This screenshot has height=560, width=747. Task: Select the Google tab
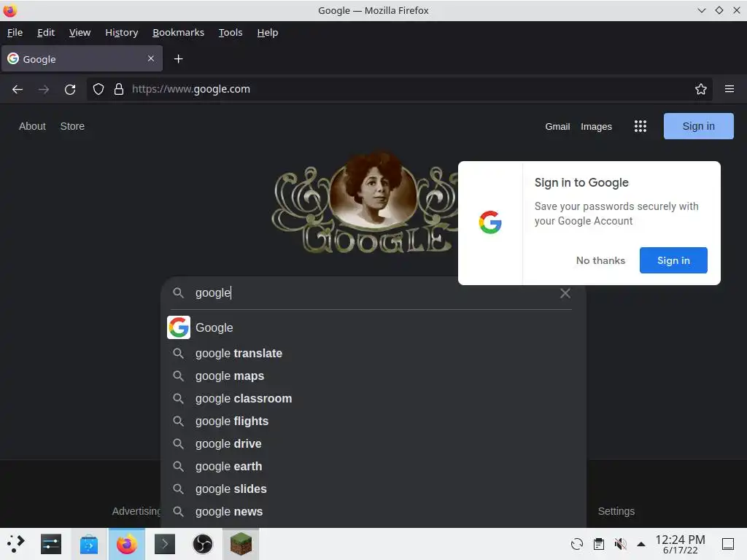point(82,58)
